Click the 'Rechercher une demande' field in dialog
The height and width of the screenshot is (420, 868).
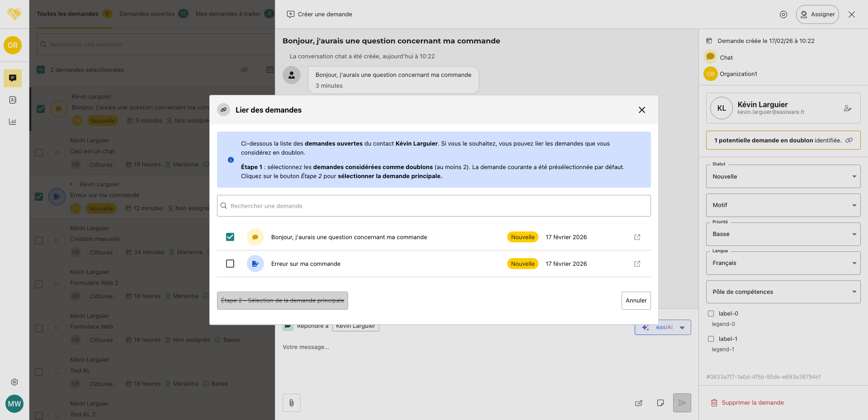[434, 206]
